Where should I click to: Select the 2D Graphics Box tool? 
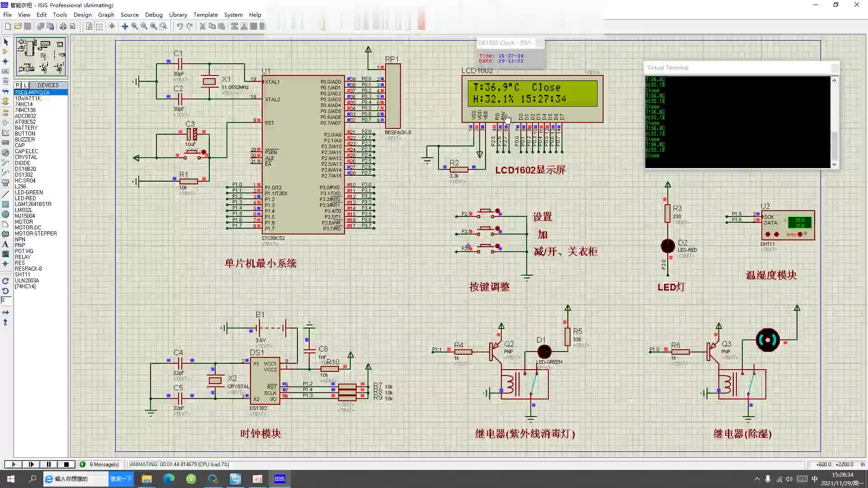coord(6,204)
